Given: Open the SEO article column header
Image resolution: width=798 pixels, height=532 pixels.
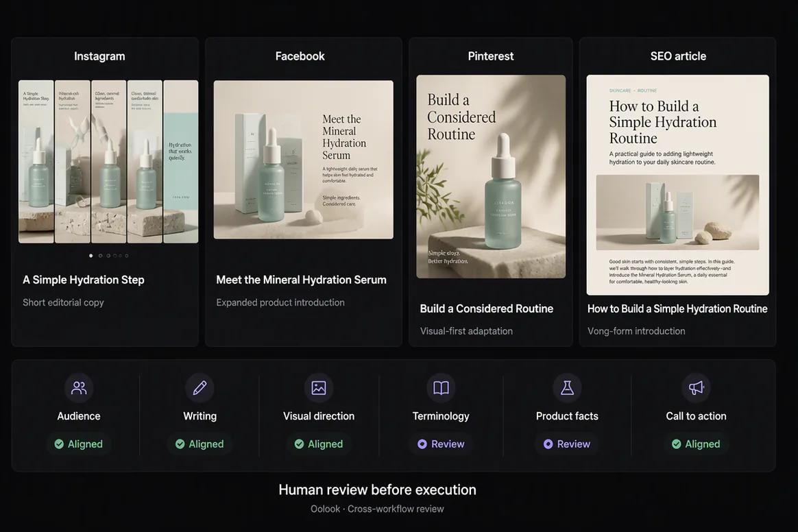Looking at the screenshot, I should point(678,56).
